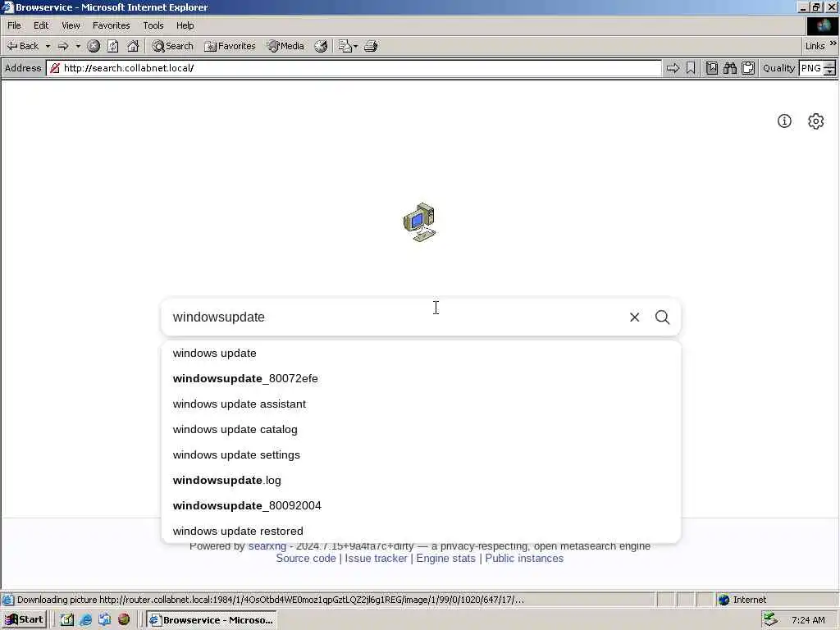Expand the Links toolbar chevron
The image size is (840, 630).
point(833,43)
